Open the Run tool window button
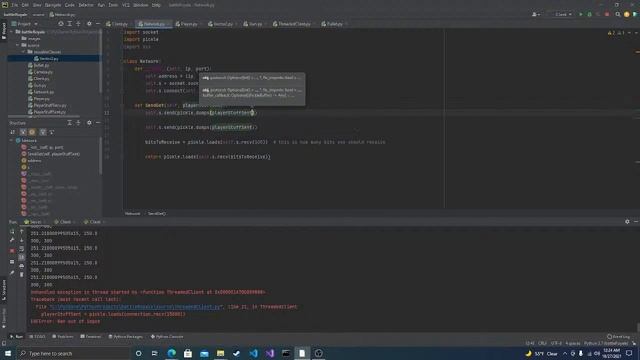Image resolution: width=640 pixels, height=360 pixels. coord(16,337)
